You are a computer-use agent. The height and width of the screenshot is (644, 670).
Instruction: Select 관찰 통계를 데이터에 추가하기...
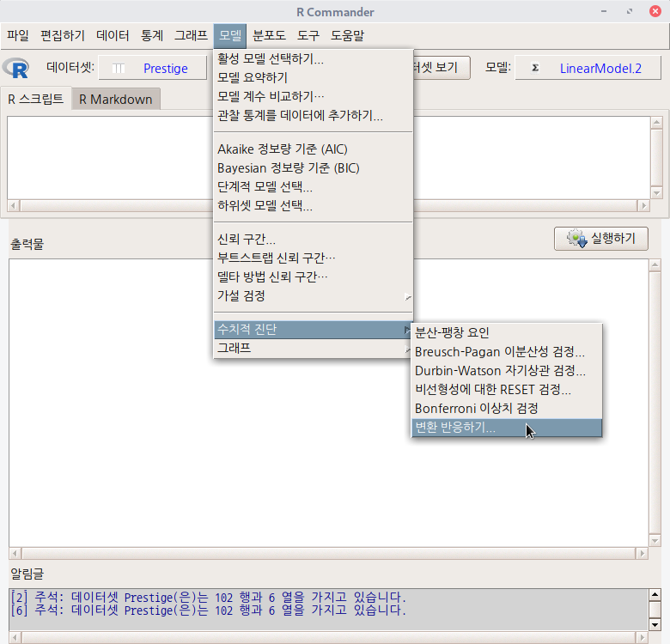coord(314,115)
